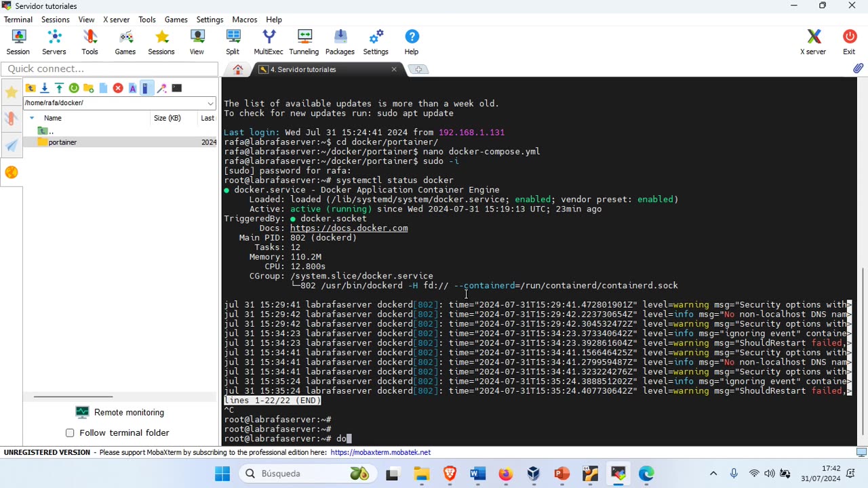
Task: Click the file list horizontal scrollbar
Action: tap(73, 396)
